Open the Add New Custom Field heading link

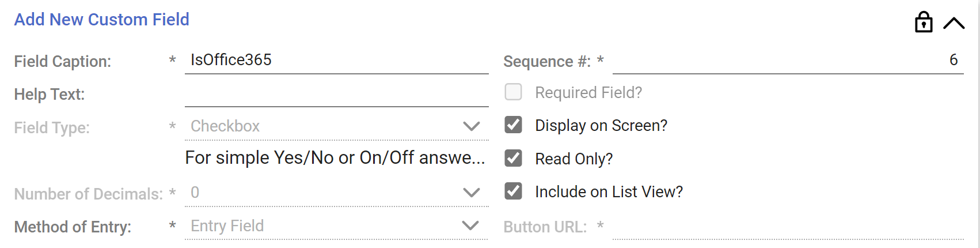tap(102, 20)
